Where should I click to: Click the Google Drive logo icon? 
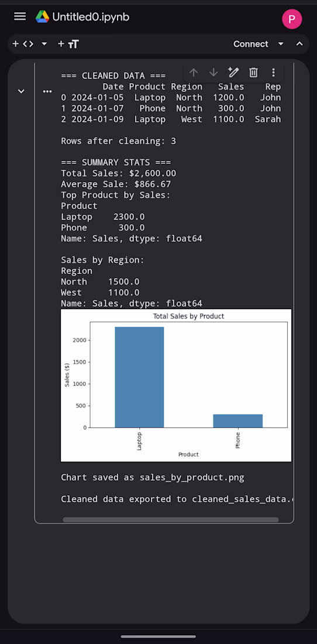click(42, 17)
